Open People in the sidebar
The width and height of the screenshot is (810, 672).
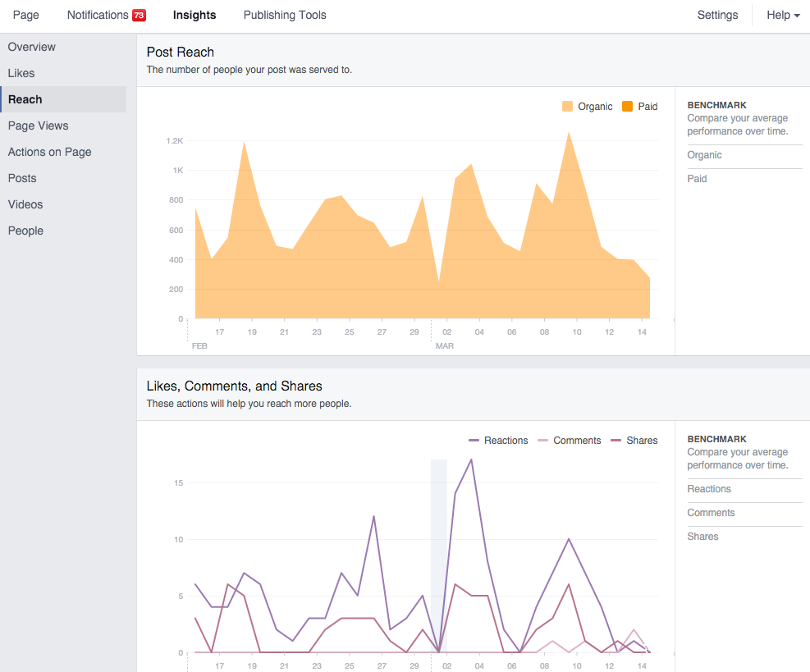tap(25, 231)
